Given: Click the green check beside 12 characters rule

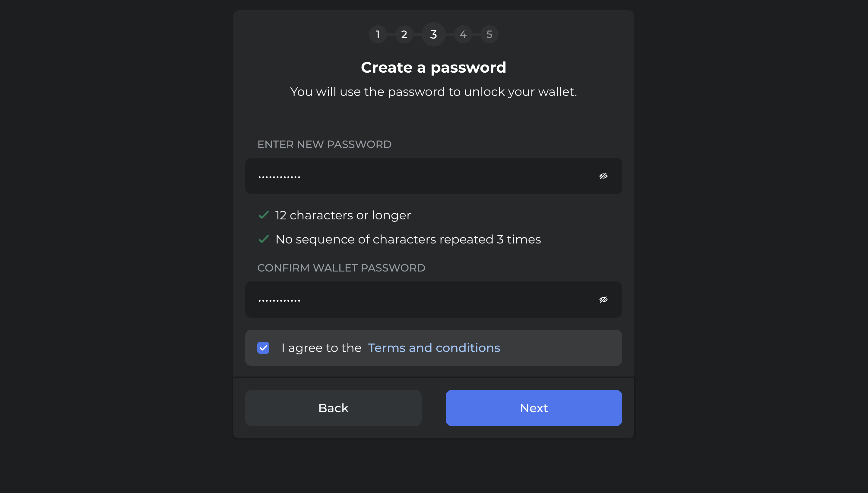Looking at the screenshot, I should (264, 215).
